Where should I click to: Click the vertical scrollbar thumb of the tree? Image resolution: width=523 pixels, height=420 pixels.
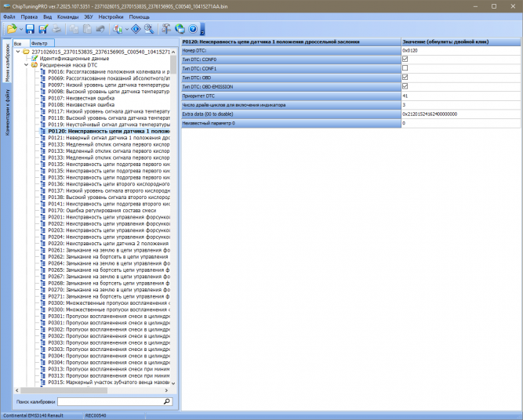pos(173,64)
